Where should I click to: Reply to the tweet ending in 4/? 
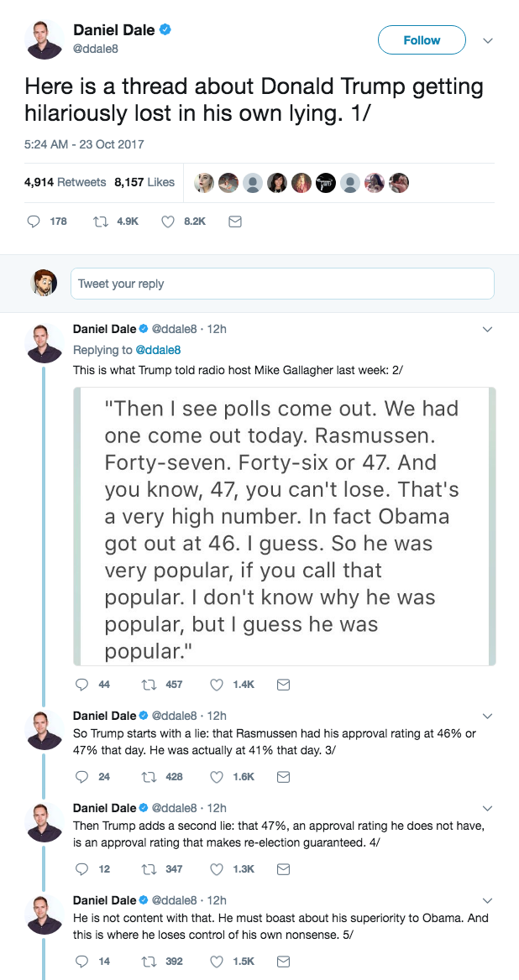point(82,869)
